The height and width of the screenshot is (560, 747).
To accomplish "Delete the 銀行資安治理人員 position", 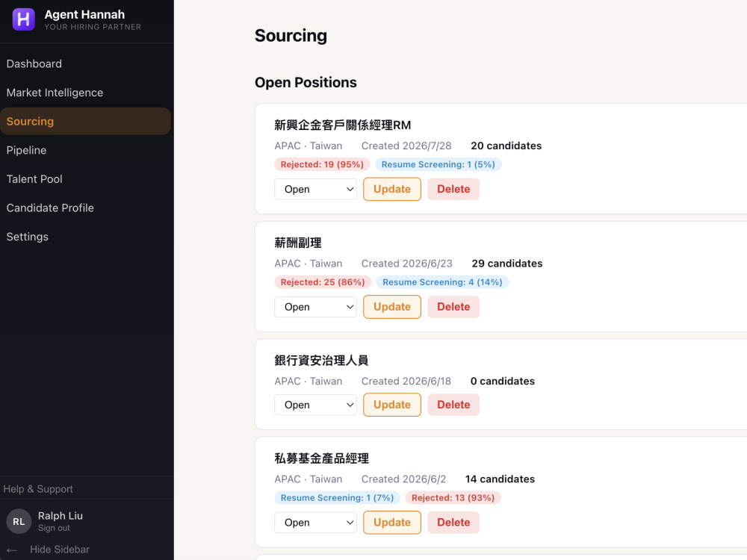I will [453, 405].
